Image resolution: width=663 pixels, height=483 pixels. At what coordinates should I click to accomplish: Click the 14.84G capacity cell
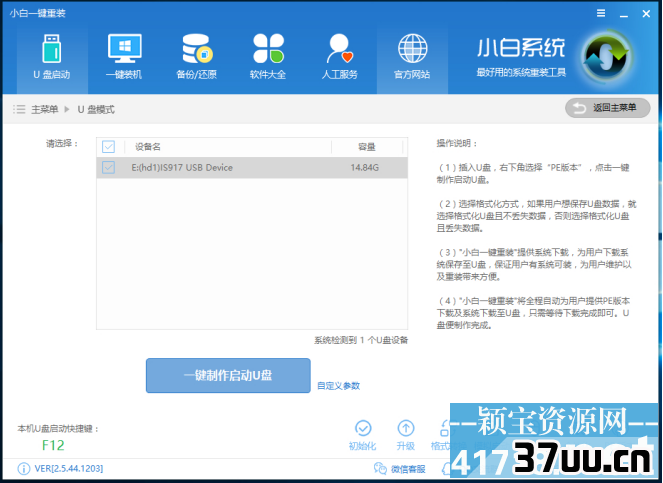click(x=364, y=167)
